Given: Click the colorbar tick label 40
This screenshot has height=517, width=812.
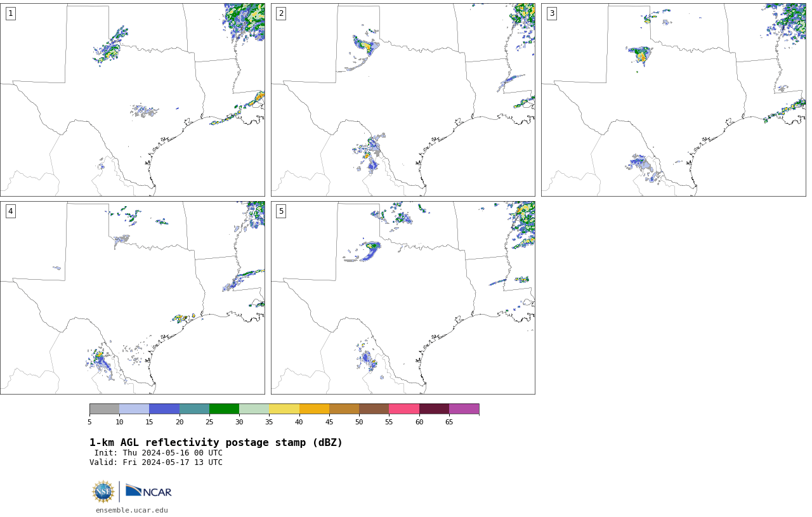Looking at the screenshot, I should tap(299, 422).
